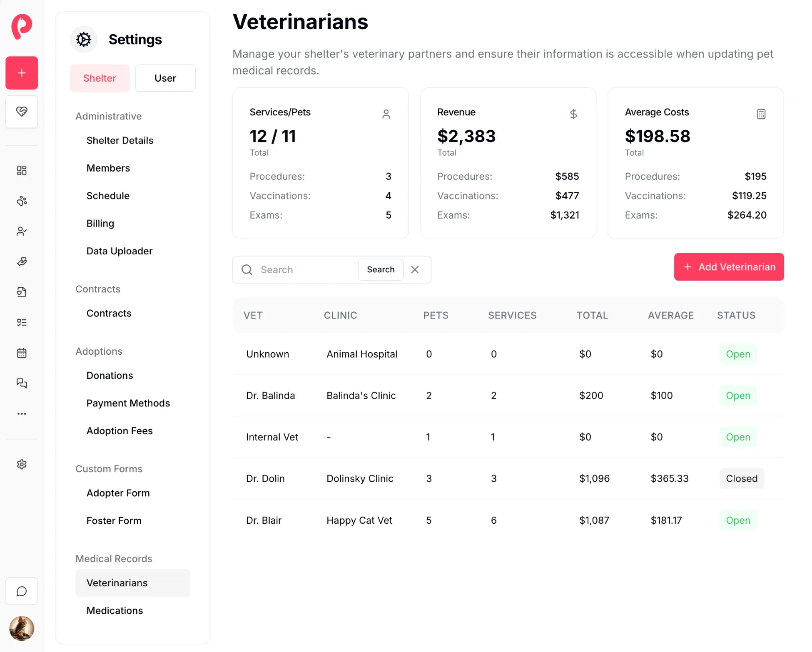Click the CLINIC column header
Screen dimensions: 812x652
(x=341, y=316)
